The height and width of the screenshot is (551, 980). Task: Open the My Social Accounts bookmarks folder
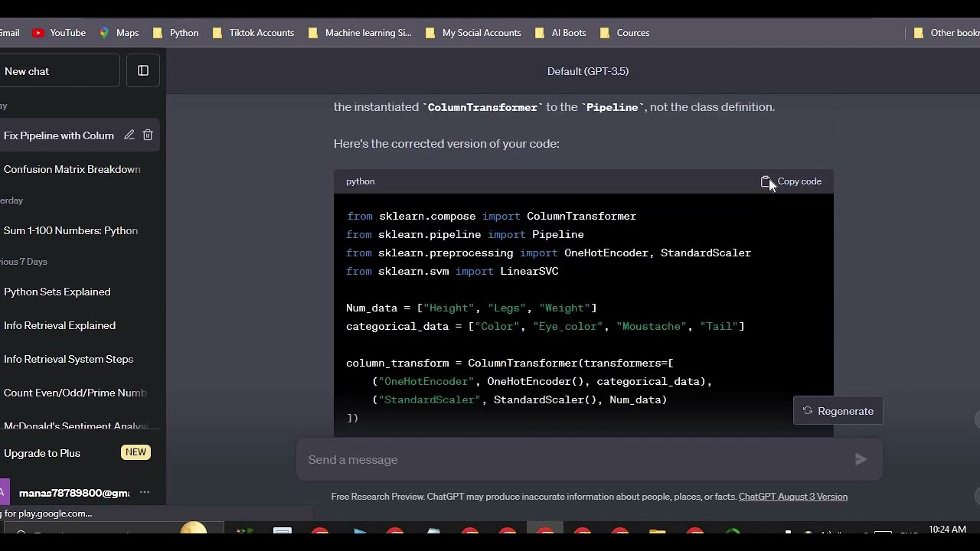[473, 33]
